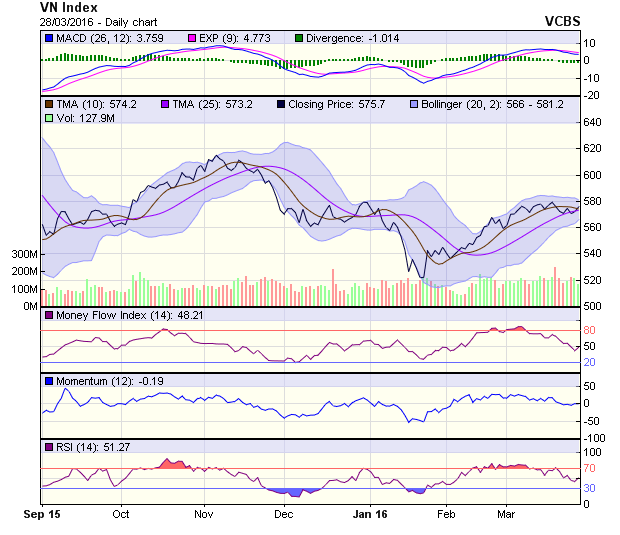Click the Mar date axis label

coord(506,515)
